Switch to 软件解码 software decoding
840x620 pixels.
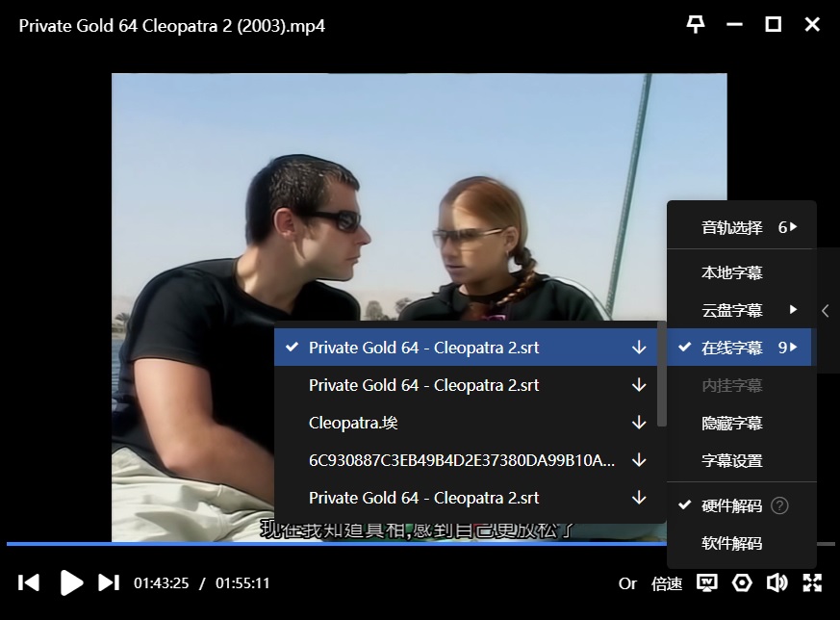(x=731, y=543)
